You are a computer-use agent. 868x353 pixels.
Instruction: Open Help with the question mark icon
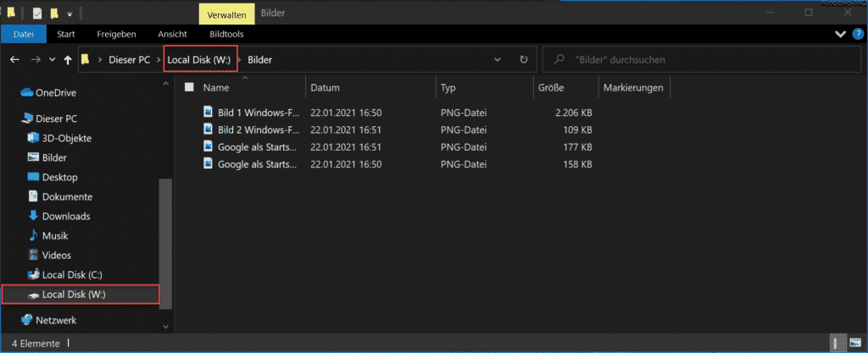coord(856,34)
